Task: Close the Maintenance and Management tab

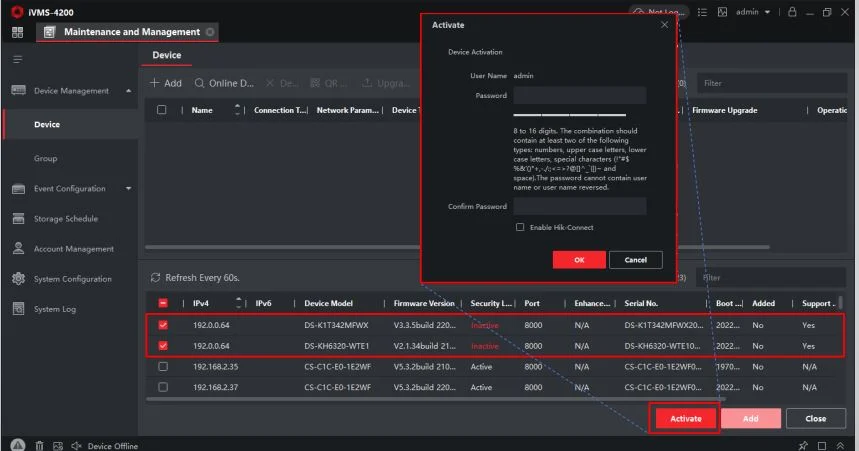Action: click(210, 32)
